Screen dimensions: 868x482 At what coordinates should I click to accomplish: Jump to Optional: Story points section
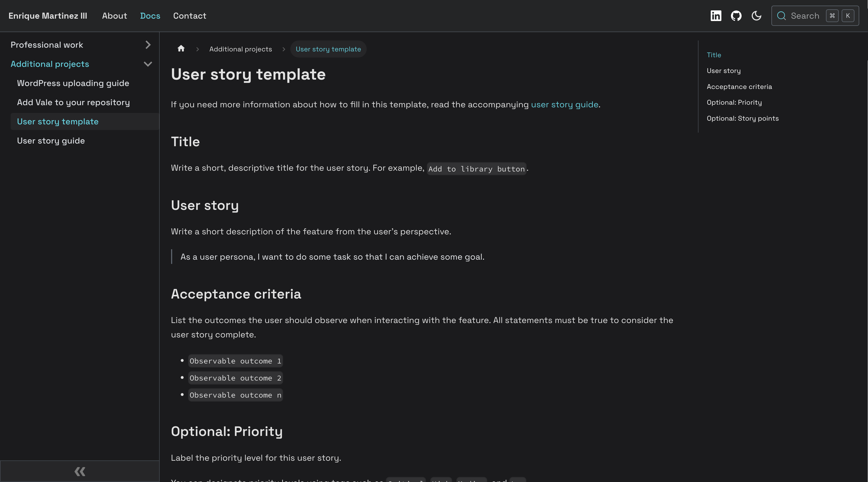[742, 119]
